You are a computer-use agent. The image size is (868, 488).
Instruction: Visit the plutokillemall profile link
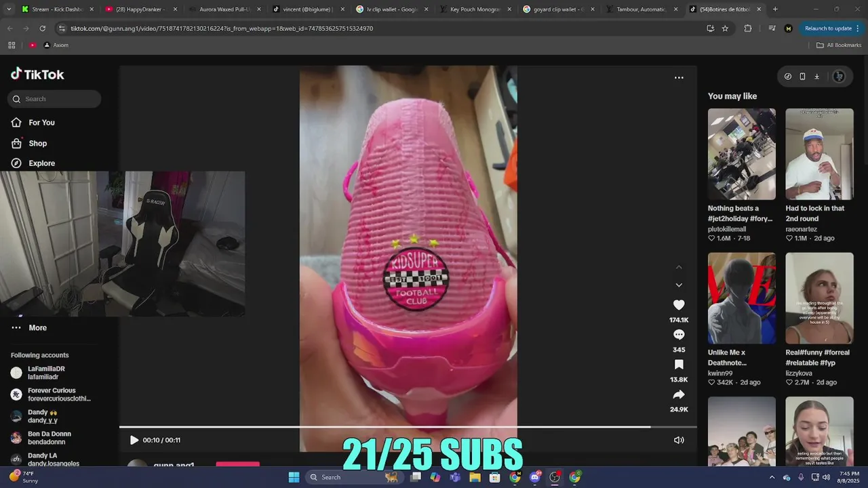[727, 229]
